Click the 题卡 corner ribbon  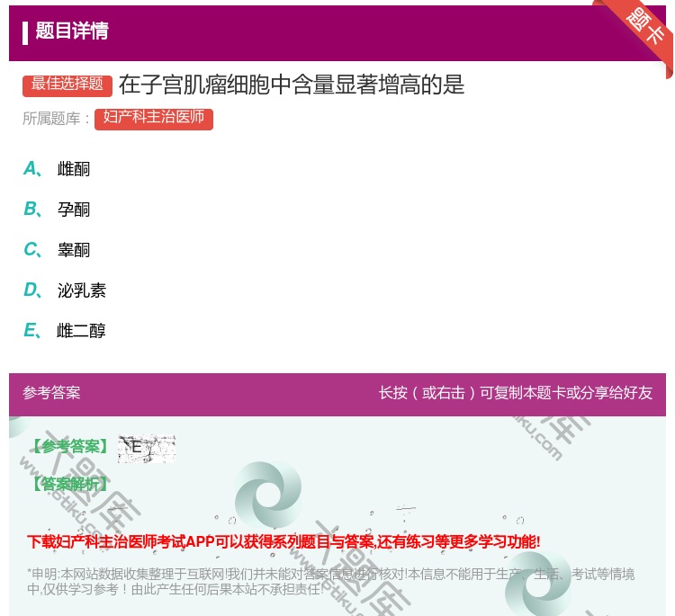click(x=645, y=27)
